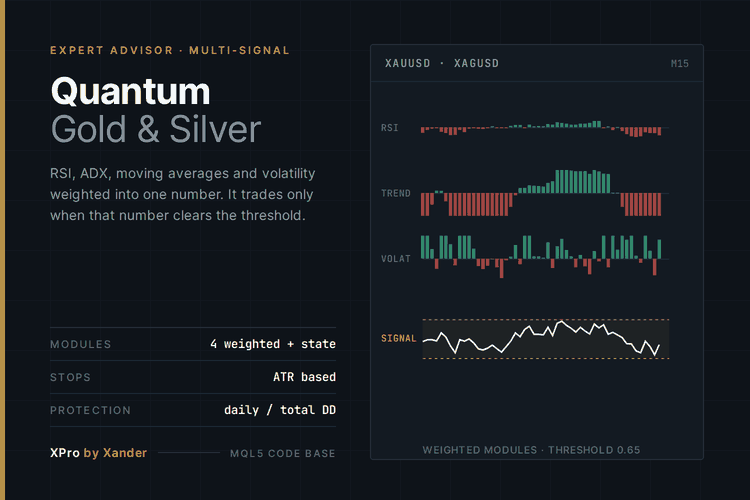The width and height of the screenshot is (750, 500).
Task: Click the 'M15' timeframe label
Action: (680, 64)
